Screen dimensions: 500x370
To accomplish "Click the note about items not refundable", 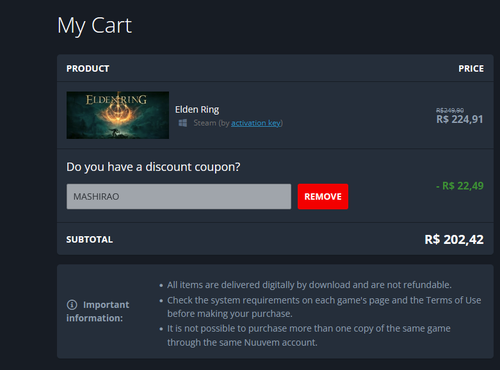I will pos(309,285).
